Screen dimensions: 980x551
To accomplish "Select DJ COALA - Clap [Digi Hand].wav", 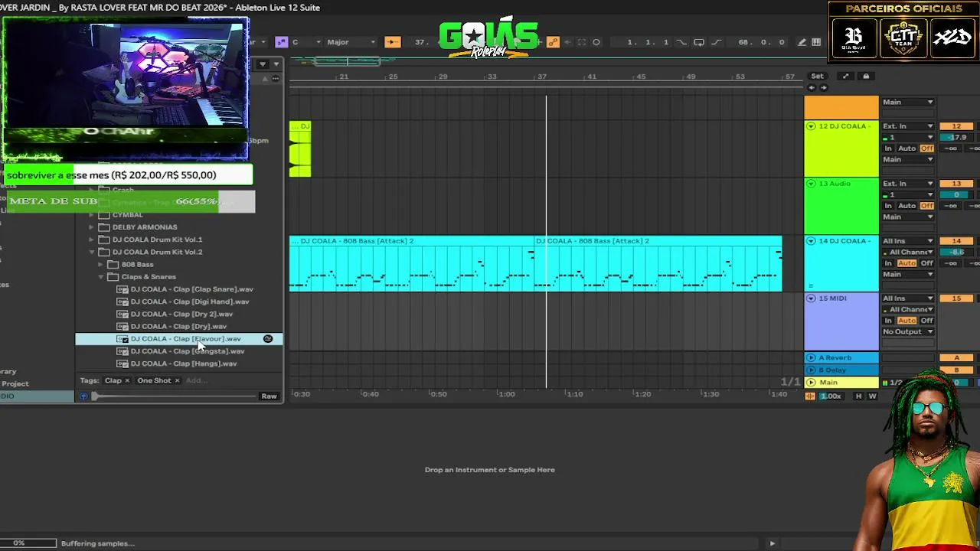I will pyautogui.click(x=190, y=302).
